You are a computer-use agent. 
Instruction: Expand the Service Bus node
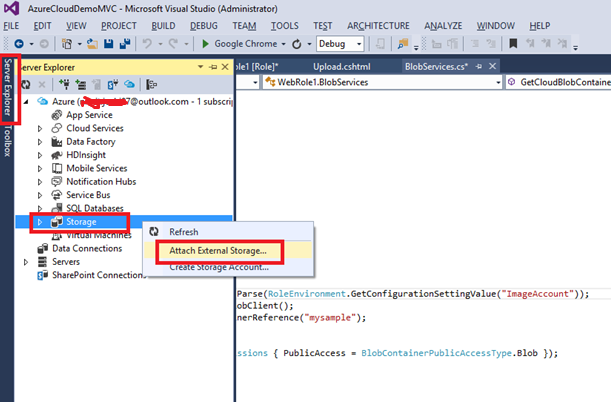click(40, 195)
